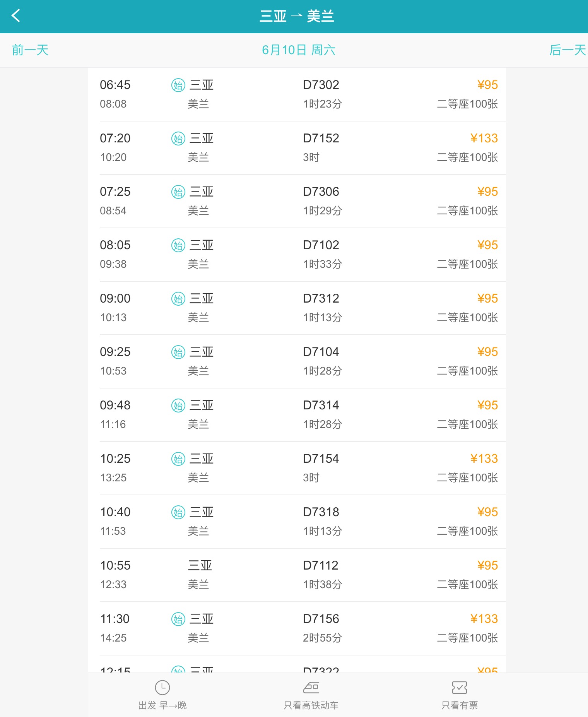Choose train D7154 priced ¥133
This screenshot has width=588, height=717.
coord(297,468)
